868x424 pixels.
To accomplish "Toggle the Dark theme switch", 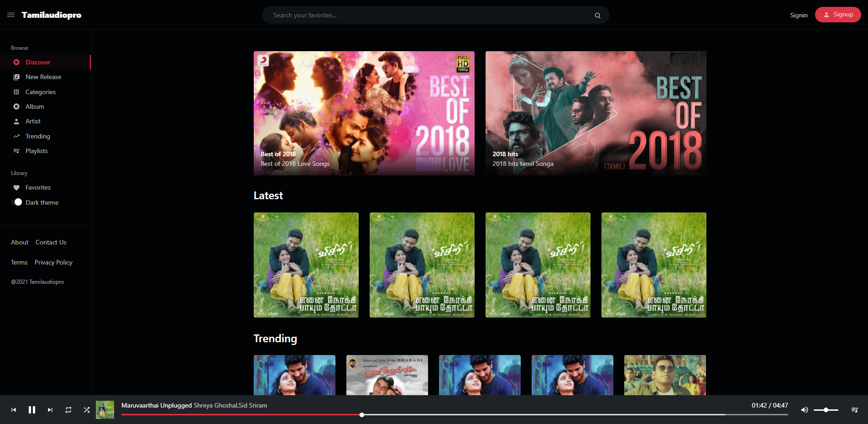I will (18, 202).
